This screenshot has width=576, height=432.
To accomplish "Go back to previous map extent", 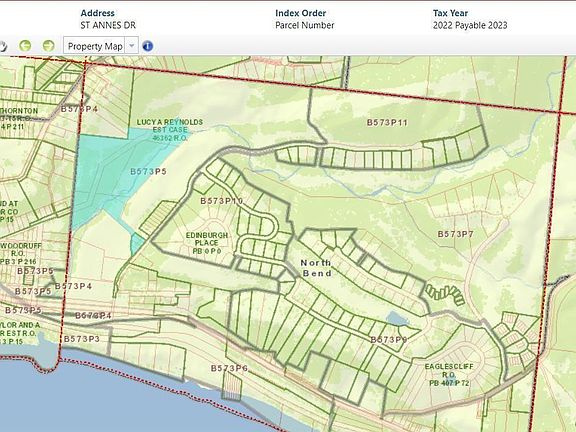I will click(x=25, y=46).
